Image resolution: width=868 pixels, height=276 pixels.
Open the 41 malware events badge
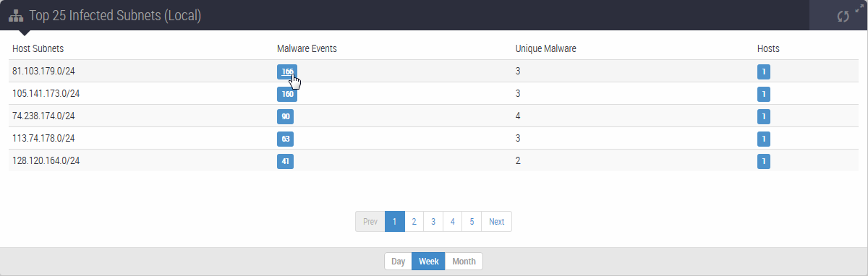coord(285,161)
